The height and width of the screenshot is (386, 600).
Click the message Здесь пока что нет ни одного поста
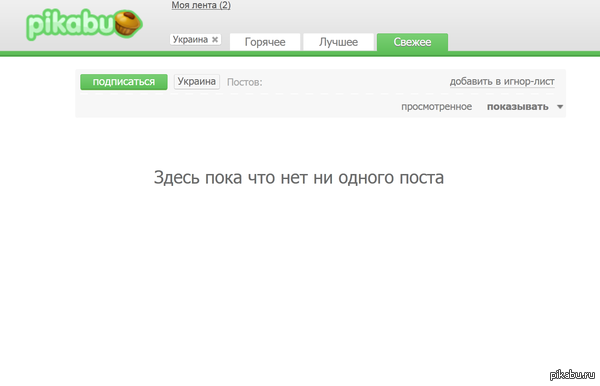click(299, 178)
